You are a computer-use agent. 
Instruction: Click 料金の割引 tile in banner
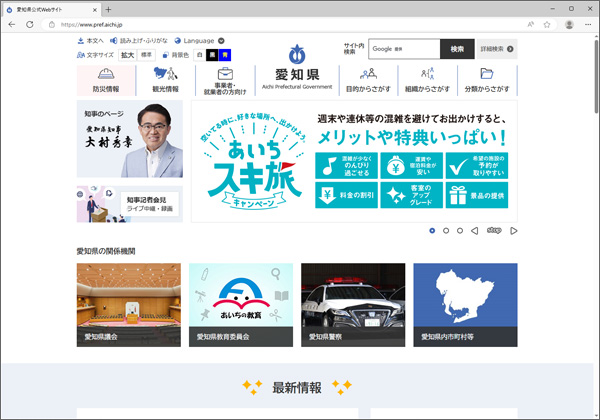[x=346, y=195]
